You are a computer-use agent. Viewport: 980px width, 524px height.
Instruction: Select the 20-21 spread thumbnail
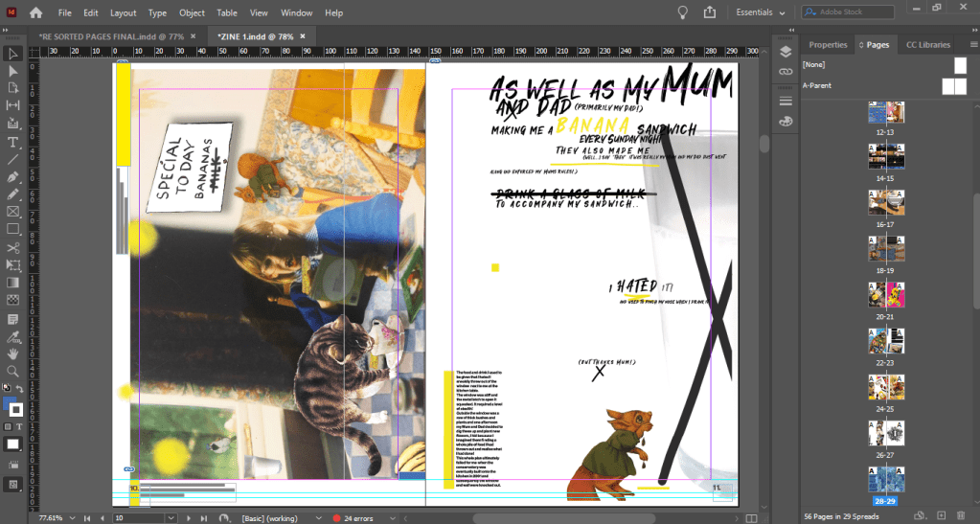point(887,296)
